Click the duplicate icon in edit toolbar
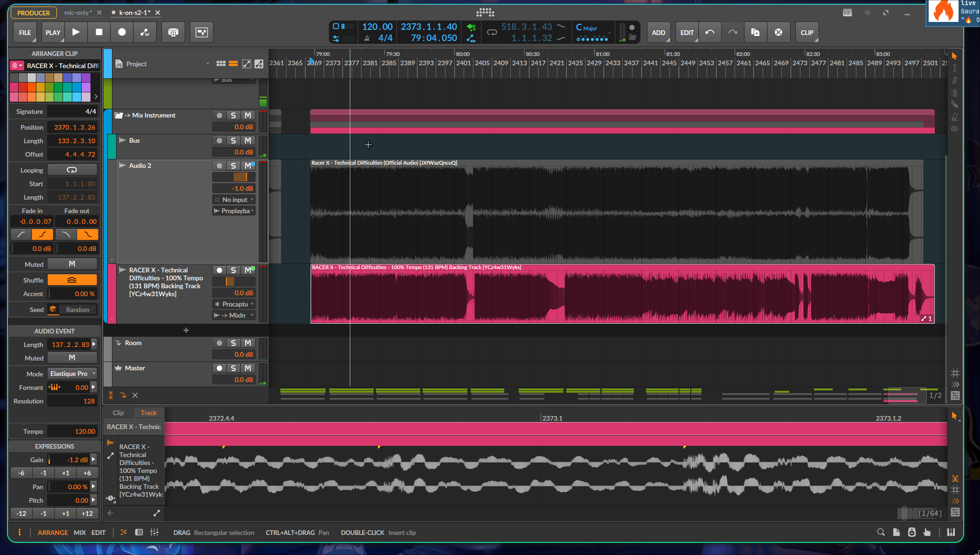 tap(755, 32)
